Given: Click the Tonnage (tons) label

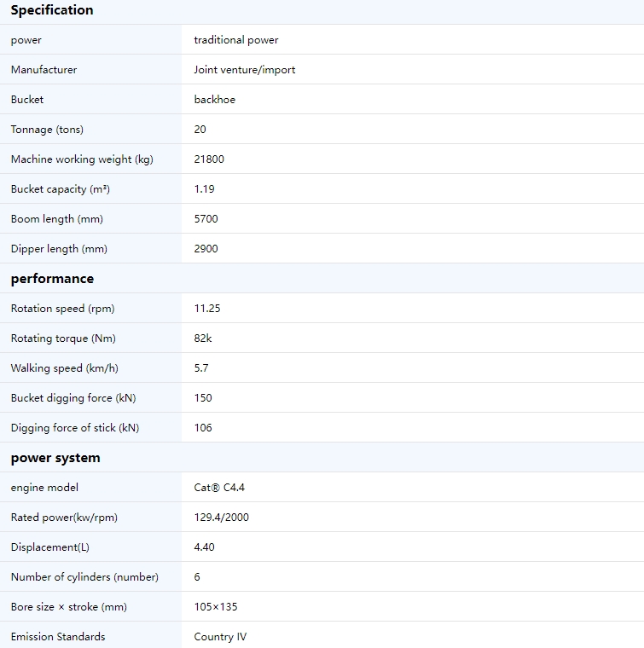Looking at the screenshot, I should (47, 130).
